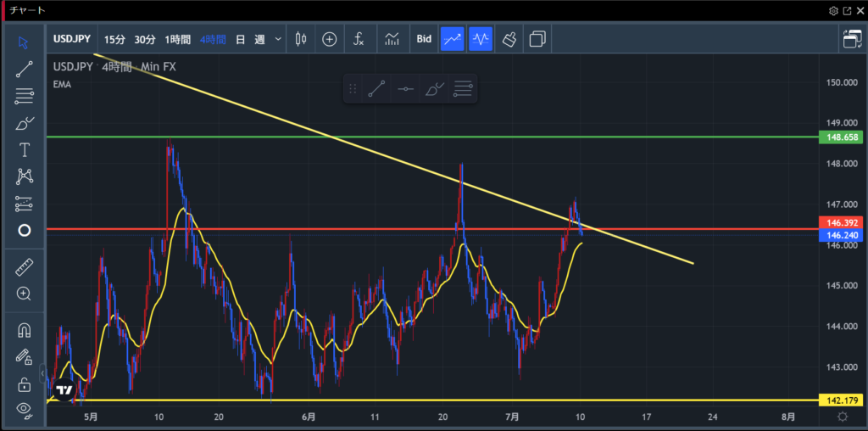Open the multi-chart layout squares icon
This screenshot has width=868, height=431.
[537, 39]
